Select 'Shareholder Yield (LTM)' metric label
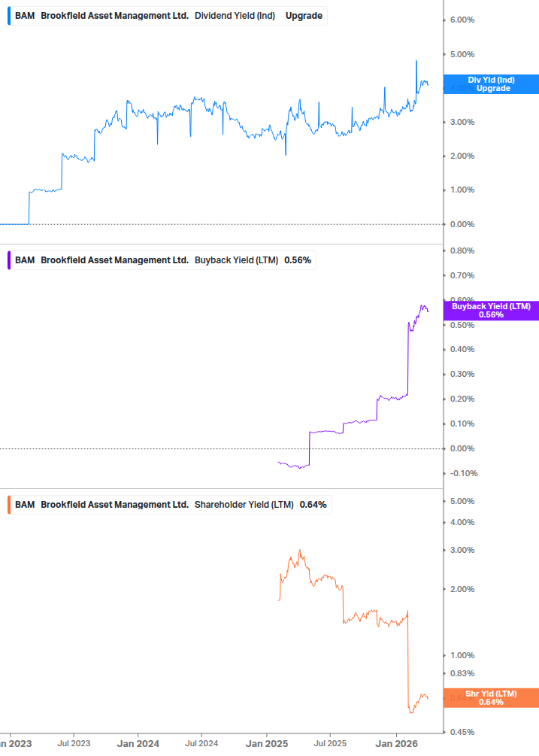This screenshot has width=539, height=756. [x=244, y=505]
